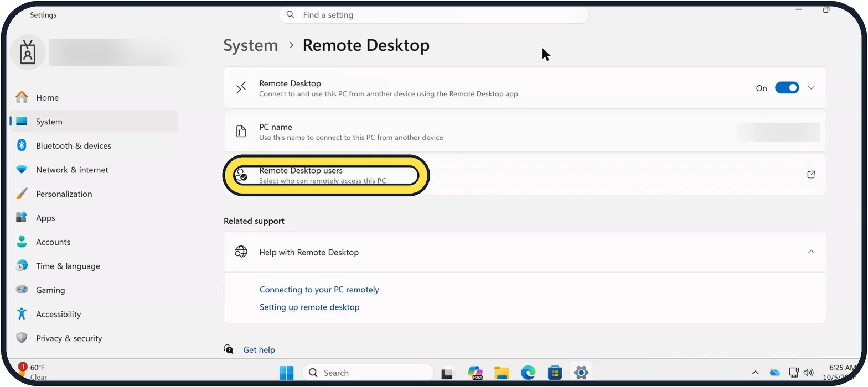Open Microsoft Edge from taskbar
The width and height of the screenshot is (868, 387).
528,373
